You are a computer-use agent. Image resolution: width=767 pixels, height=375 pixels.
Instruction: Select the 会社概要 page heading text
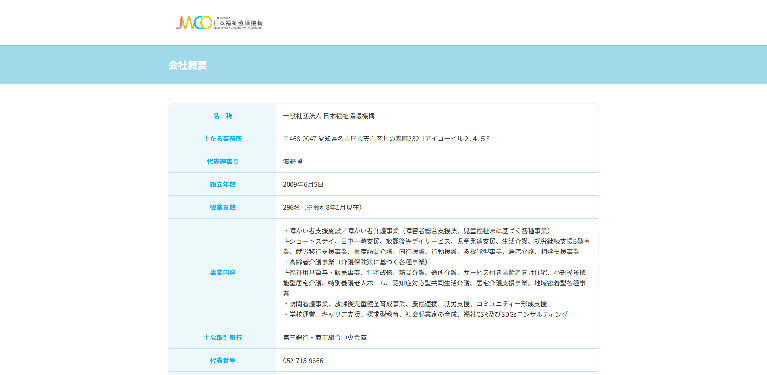coord(188,66)
